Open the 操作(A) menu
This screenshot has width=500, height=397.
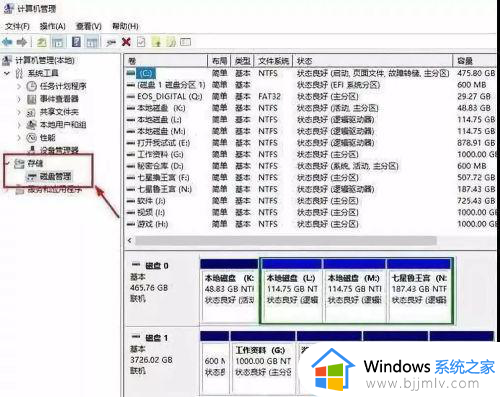click(52, 26)
